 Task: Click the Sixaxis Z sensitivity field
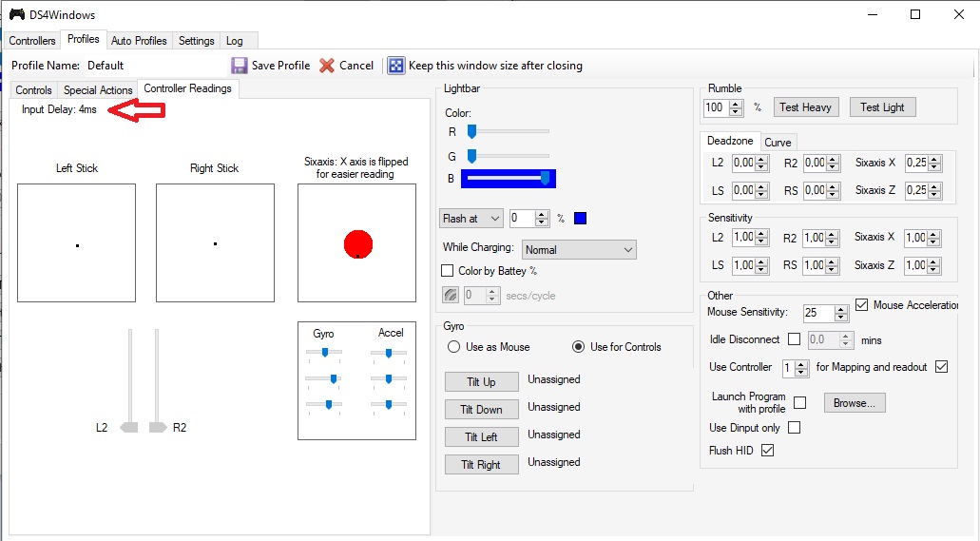pyautogui.click(x=915, y=265)
